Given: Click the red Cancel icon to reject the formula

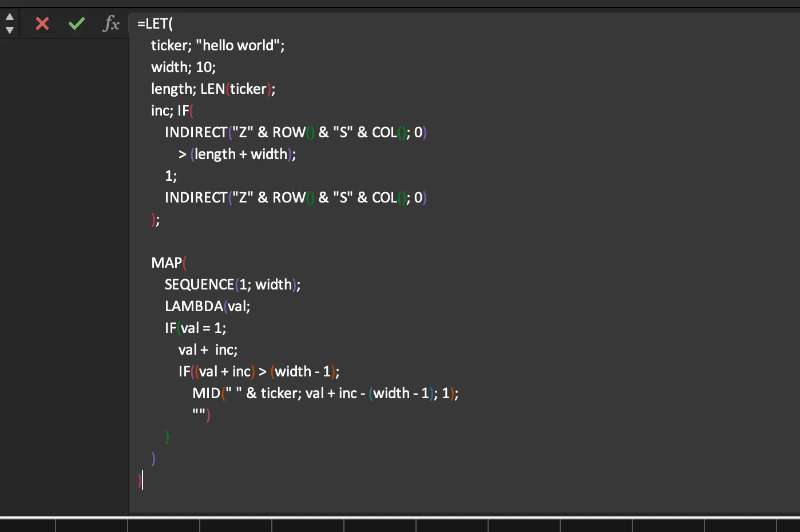Looking at the screenshot, I should tap(41, 23).
